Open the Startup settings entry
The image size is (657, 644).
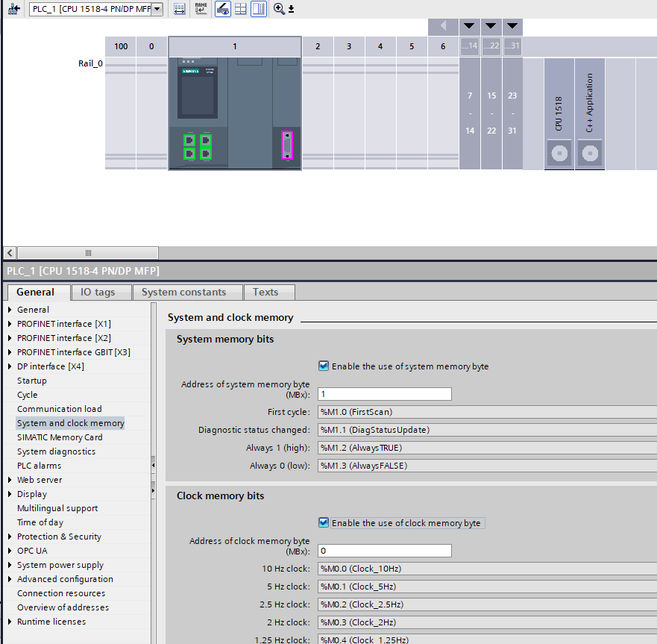pyautogui.click(x=32, y=381)
